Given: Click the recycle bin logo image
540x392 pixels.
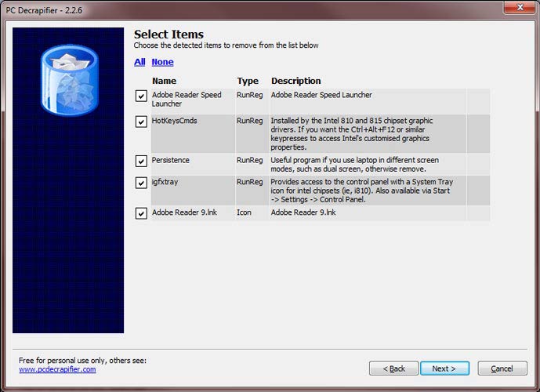Looking at the screenshot, I should pos(70,80).
